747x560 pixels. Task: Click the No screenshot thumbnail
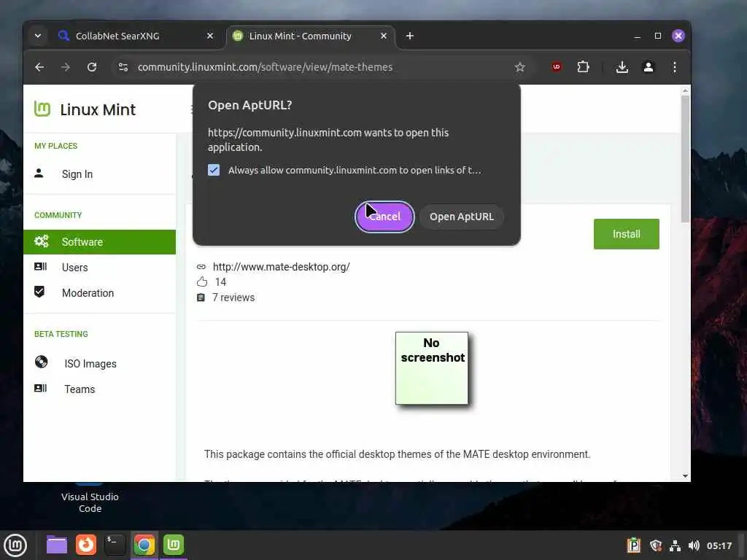coord(432,368)
